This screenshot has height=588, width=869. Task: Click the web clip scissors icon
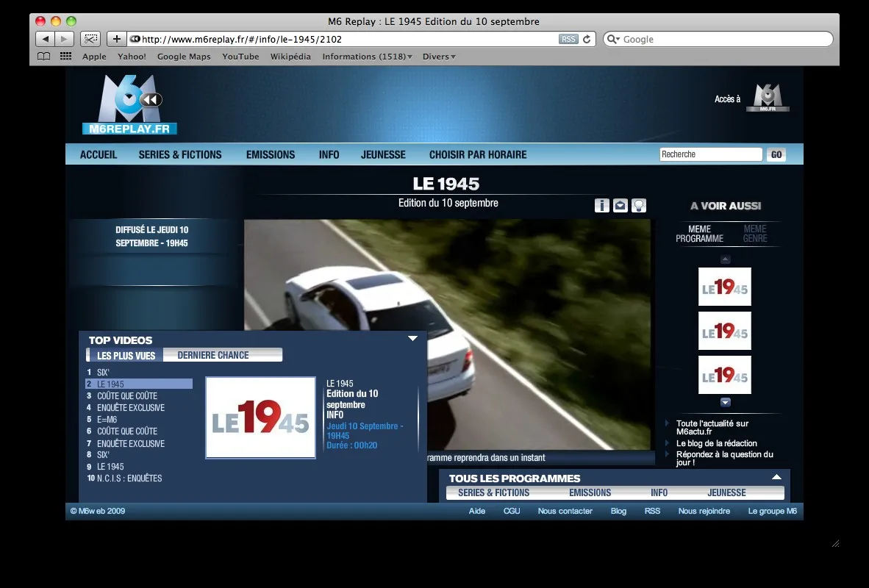click(90, 39)
